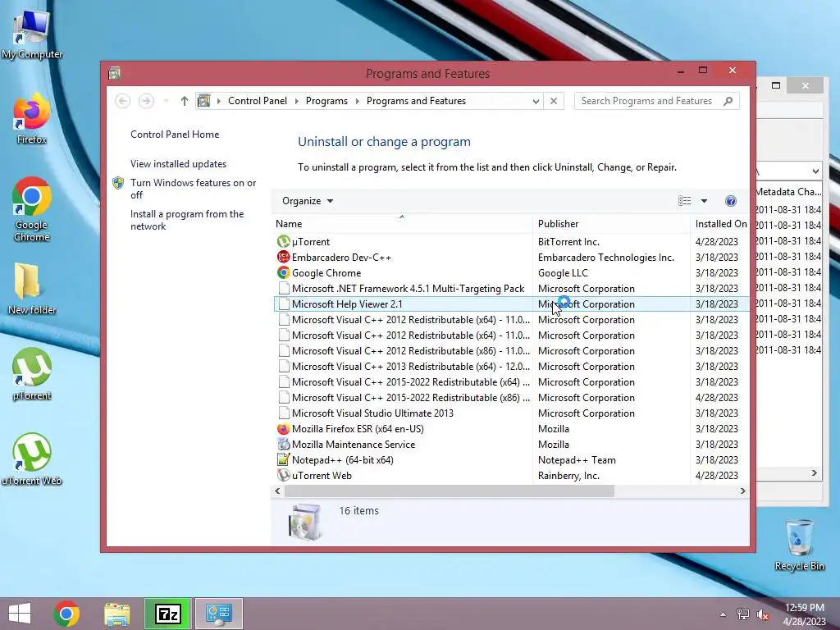The width and height of the screenshot is (840, 630).
Task: Click the left scroll arrow of program list
Action: tap(277, 491)
